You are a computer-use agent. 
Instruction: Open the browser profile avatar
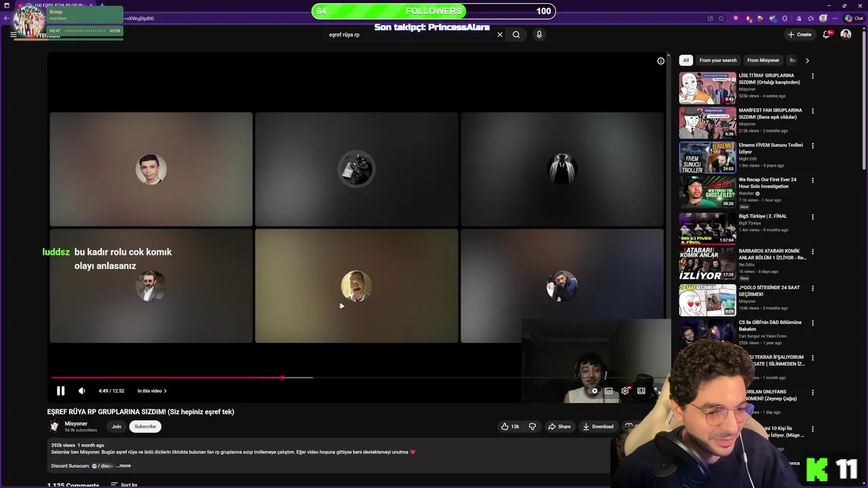823,18
